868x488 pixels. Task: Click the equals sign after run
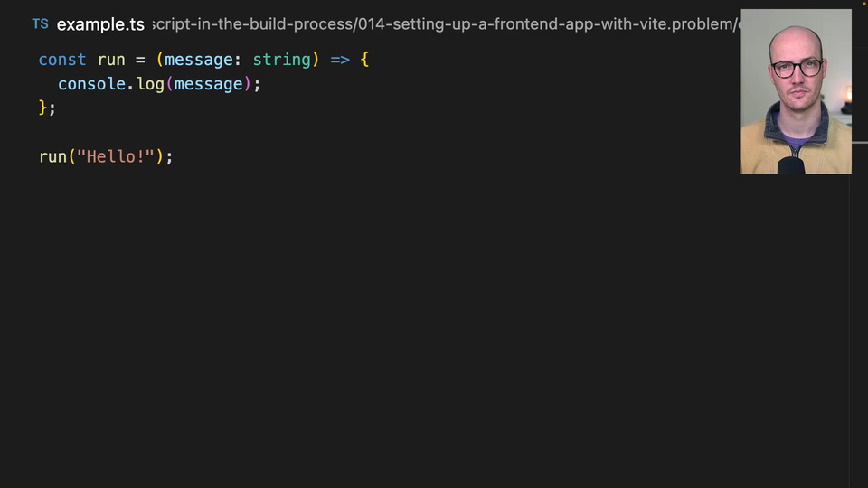click(140, 60)
